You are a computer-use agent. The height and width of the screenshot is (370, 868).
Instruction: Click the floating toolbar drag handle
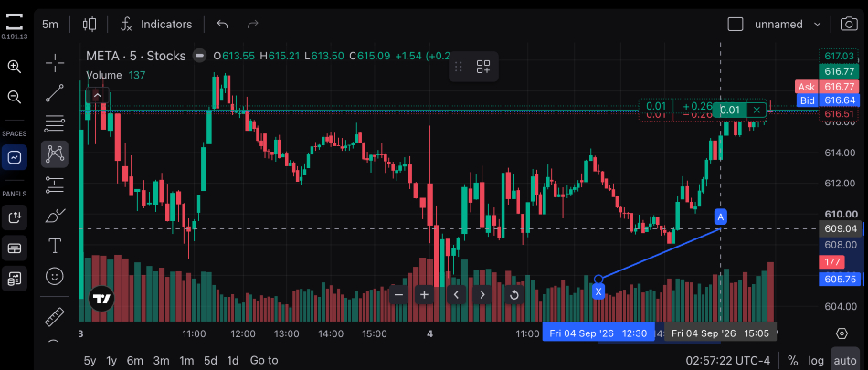459,67
